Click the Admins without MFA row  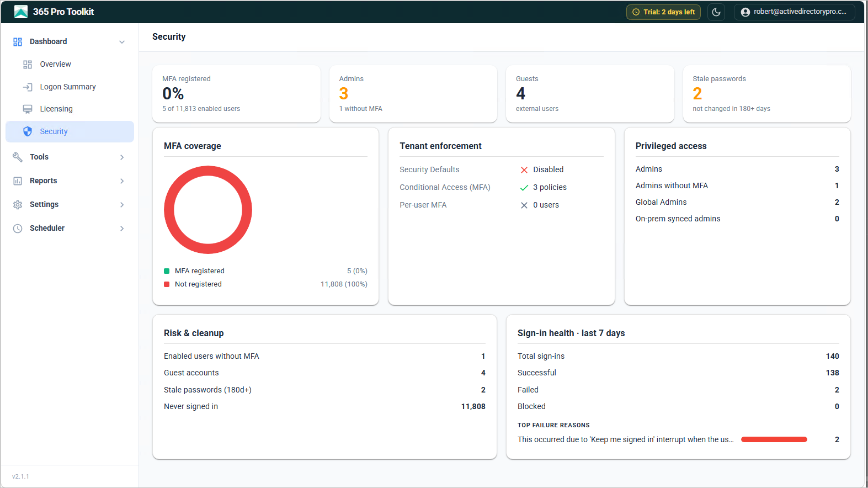[x=737, y=186]
